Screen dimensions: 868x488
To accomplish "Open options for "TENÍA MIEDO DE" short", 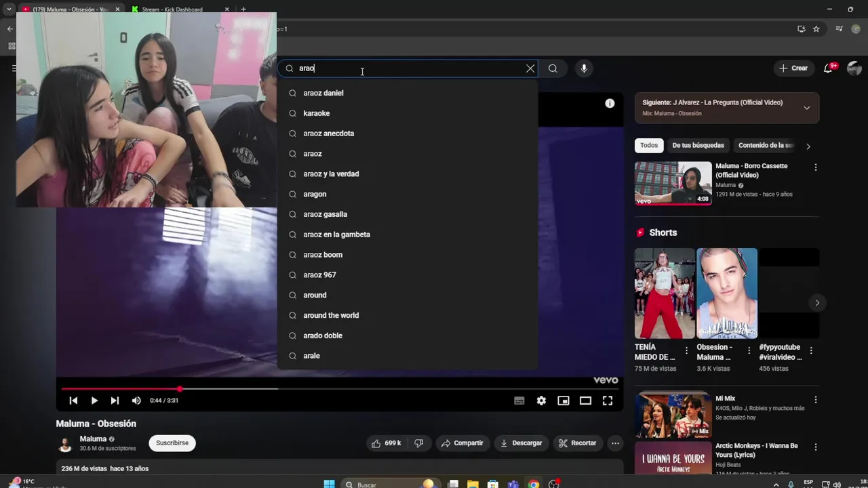I will click(x=686, y=350).
